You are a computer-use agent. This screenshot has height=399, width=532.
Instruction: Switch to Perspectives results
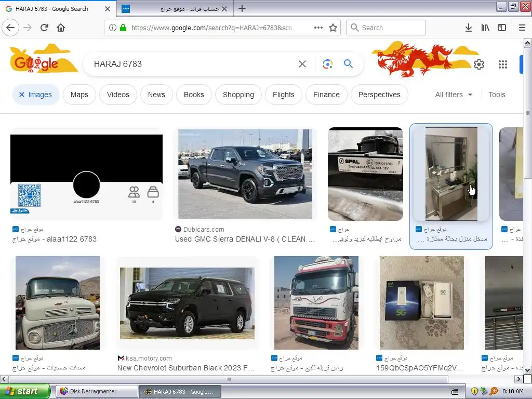coord(379,95)
